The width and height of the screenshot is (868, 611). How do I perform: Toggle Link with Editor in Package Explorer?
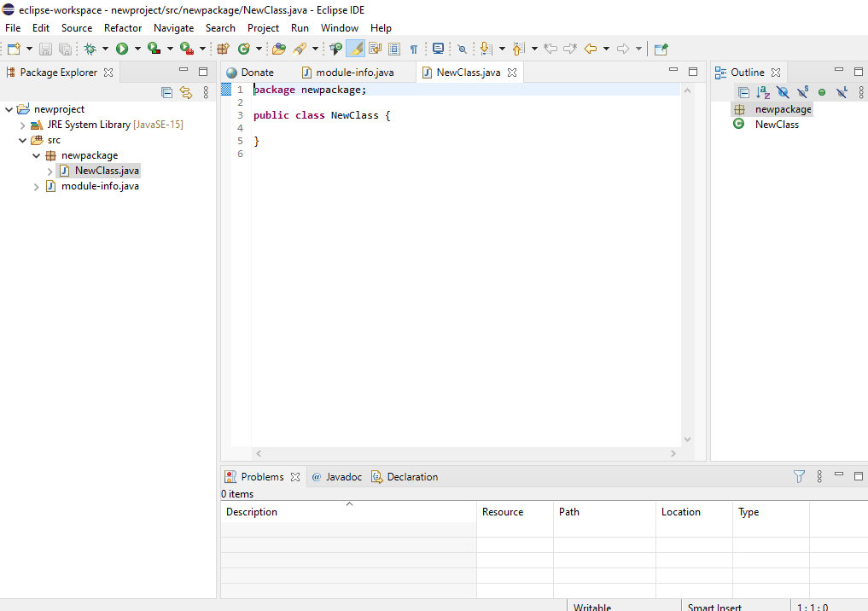186,92
